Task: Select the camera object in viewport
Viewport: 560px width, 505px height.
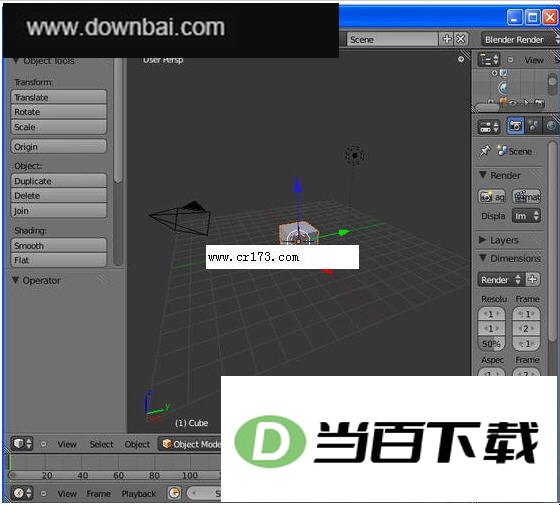Action: click(x=181, y=218)
